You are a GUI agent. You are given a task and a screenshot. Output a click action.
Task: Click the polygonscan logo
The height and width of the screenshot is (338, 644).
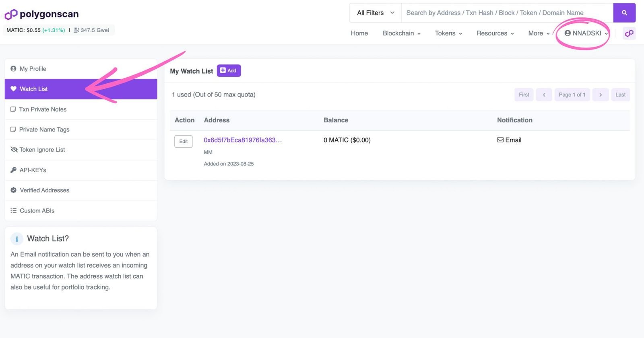(x=41, y=14)
